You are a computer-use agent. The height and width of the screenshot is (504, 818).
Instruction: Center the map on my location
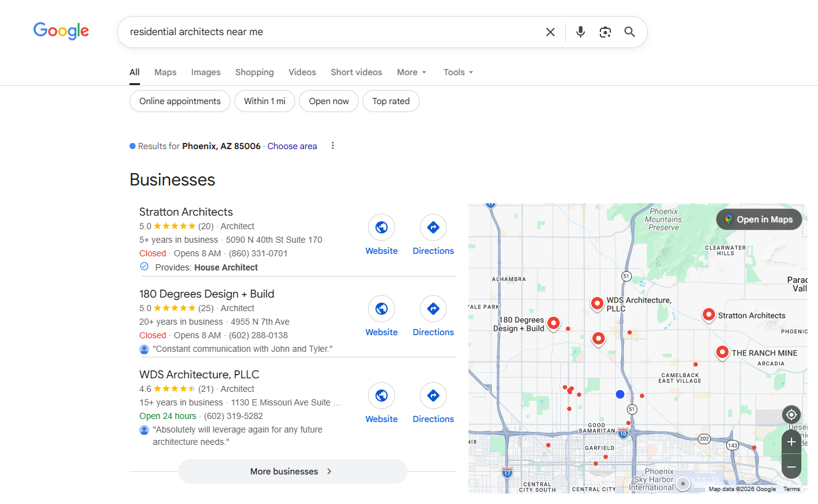point(791,415)
